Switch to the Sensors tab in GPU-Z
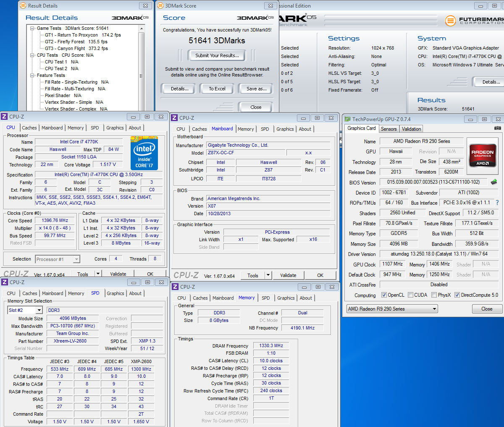Screen dimensions: 504x427 [x=388, y=129]
